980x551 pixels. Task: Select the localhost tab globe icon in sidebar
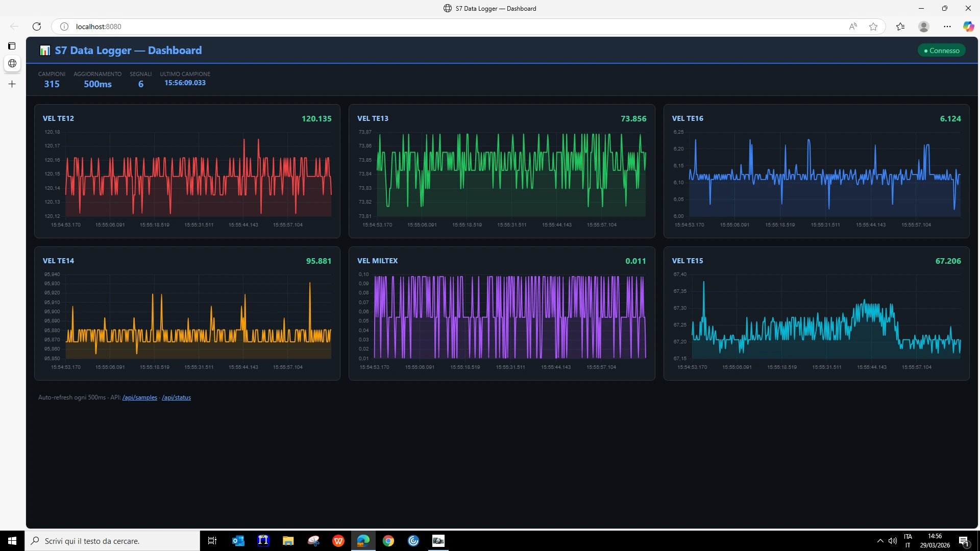12,63
